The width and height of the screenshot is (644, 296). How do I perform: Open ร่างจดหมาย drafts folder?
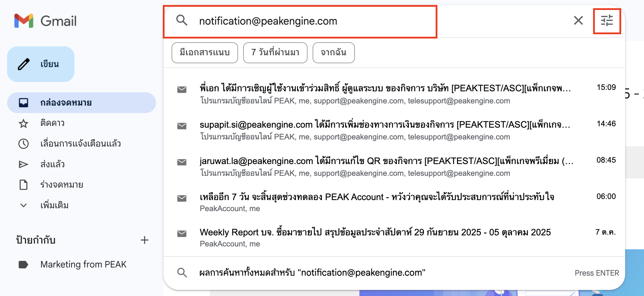tap(82, 185)
